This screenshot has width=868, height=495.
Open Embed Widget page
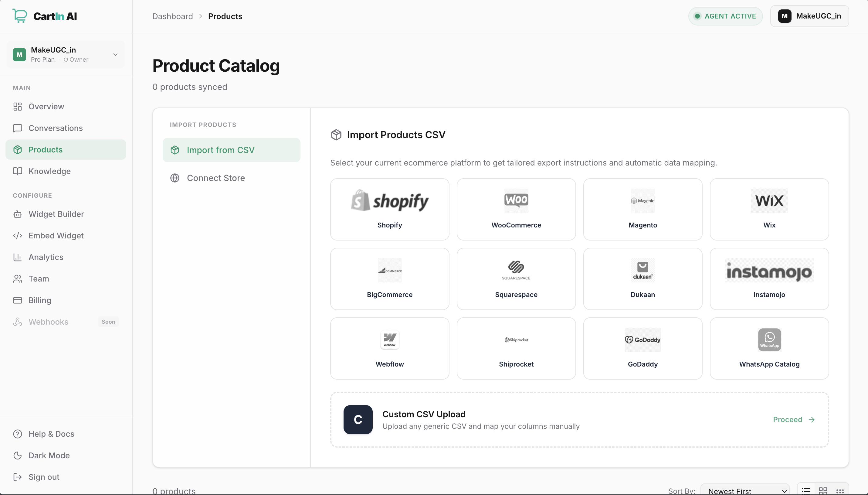click(66, 236)
